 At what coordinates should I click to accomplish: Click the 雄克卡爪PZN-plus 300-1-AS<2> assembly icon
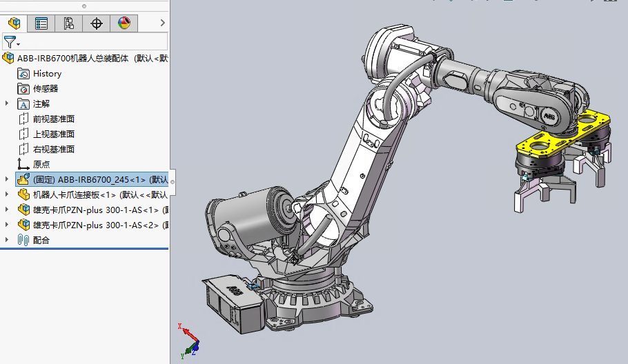(x=23, y=225)
